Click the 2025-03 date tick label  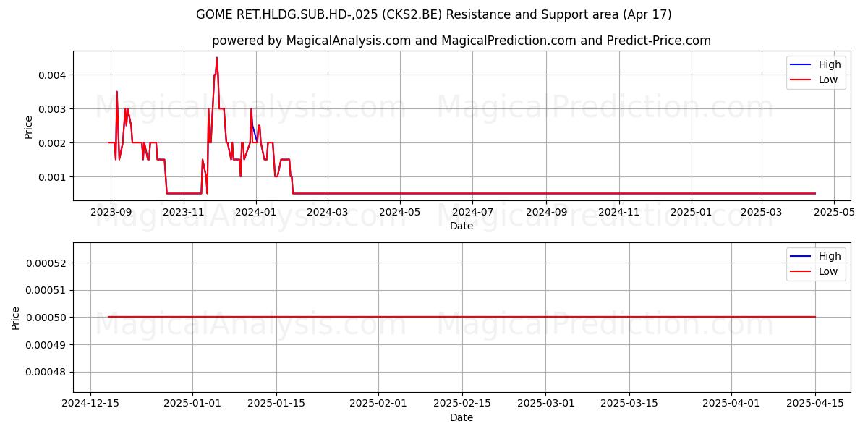coord(761,213)
